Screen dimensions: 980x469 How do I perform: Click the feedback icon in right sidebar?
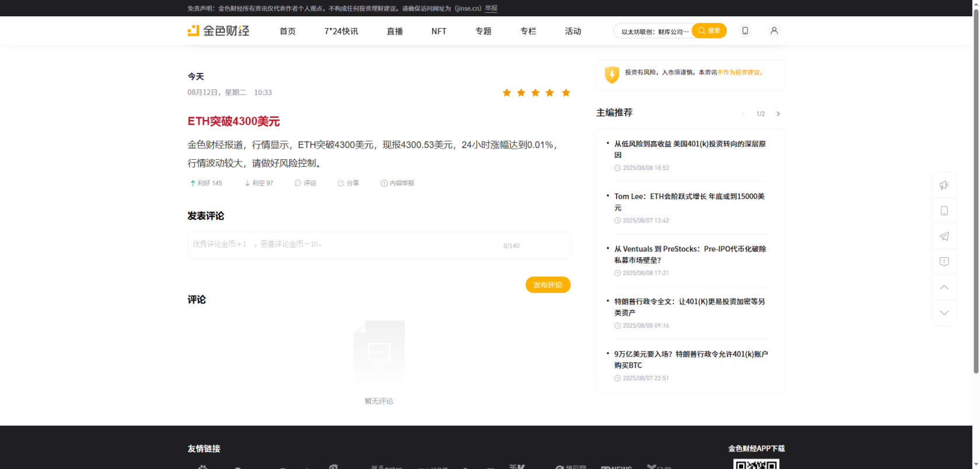(944, 262)
